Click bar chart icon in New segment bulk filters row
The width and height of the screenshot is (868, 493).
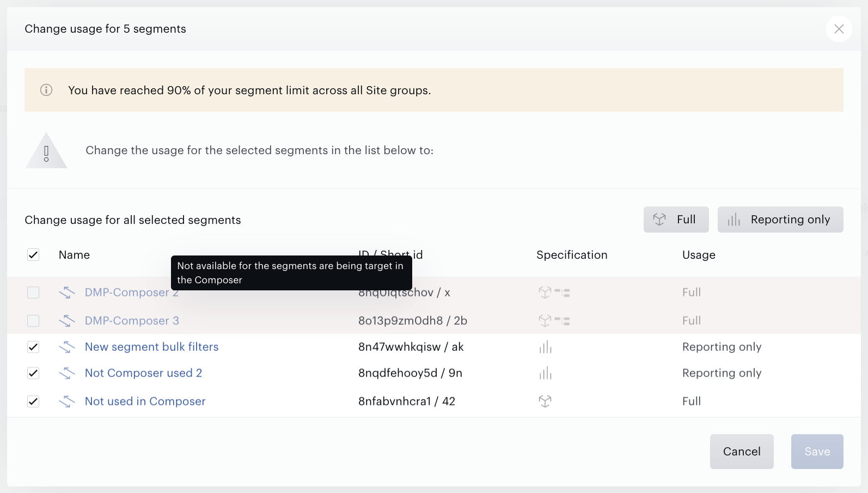[x=545, y=347]
